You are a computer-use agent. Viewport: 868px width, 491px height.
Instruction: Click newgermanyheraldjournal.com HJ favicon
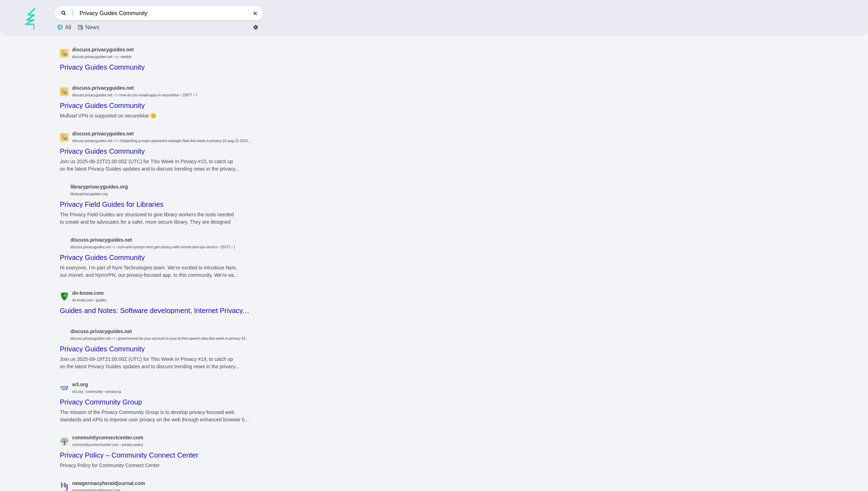(x=64, y=486)
